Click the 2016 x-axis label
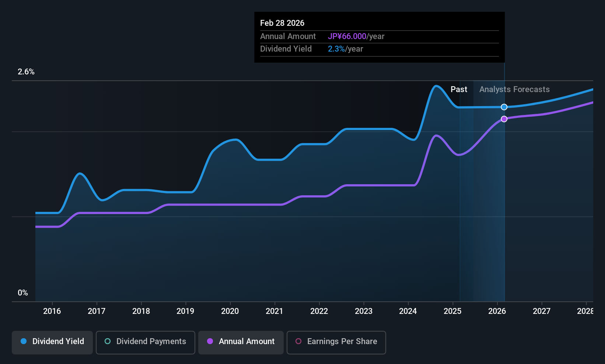605x364 pixels. pyautogui.click(x=52, y=311)
